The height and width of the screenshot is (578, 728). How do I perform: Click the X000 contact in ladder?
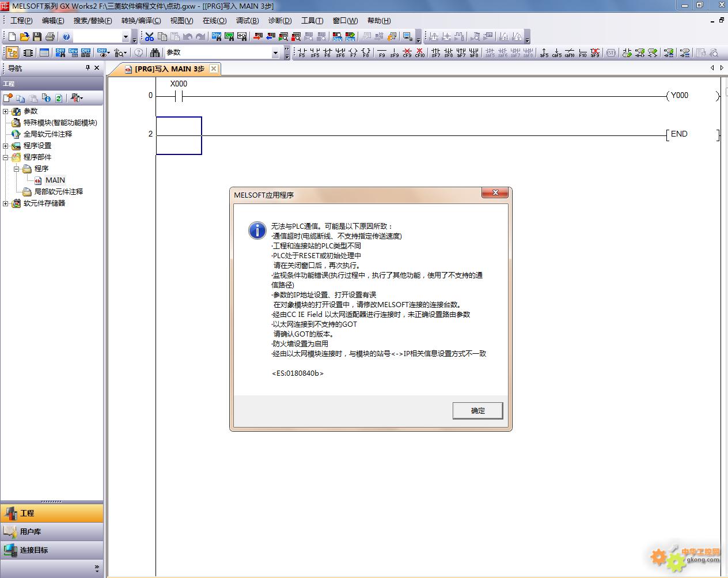179,96
